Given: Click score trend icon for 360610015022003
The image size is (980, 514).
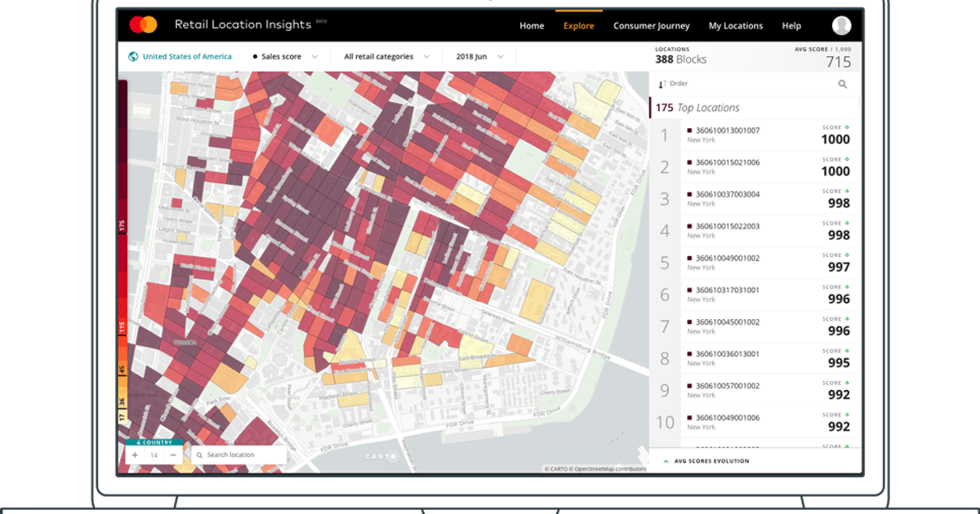Looking at the screenshot, I should [847, 223].
